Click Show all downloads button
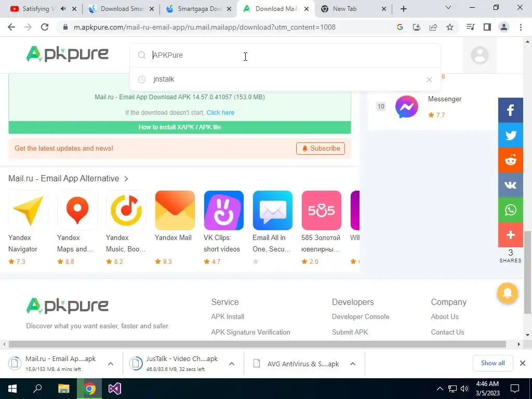Screen dimensions: 532x399 pyautogui.click(x=493, y=363)
